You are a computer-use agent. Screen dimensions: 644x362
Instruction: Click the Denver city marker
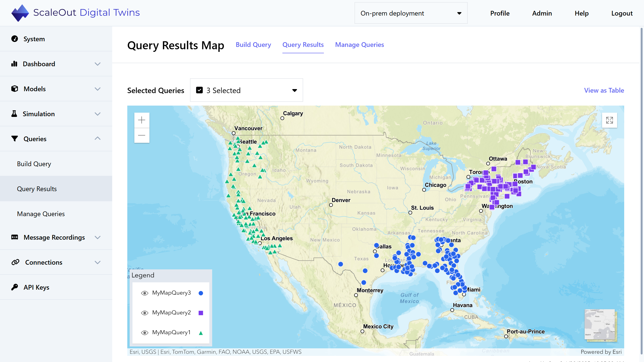pyautogui.click(x=331, y=205)
